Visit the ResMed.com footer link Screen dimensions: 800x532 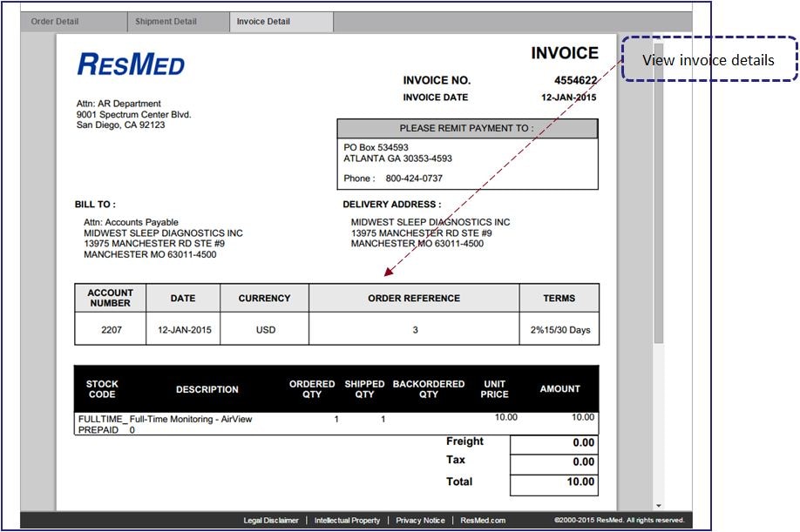[483, 521]
